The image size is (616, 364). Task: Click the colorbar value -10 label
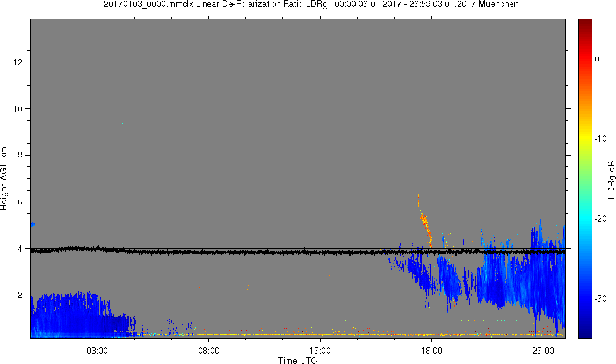tap(600, 139)
